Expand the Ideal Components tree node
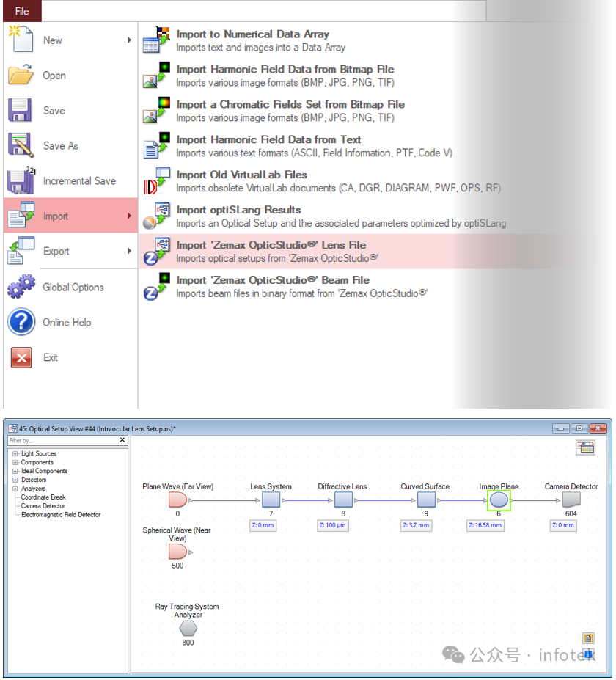616x680 pixels. click(x=15, y=471)
